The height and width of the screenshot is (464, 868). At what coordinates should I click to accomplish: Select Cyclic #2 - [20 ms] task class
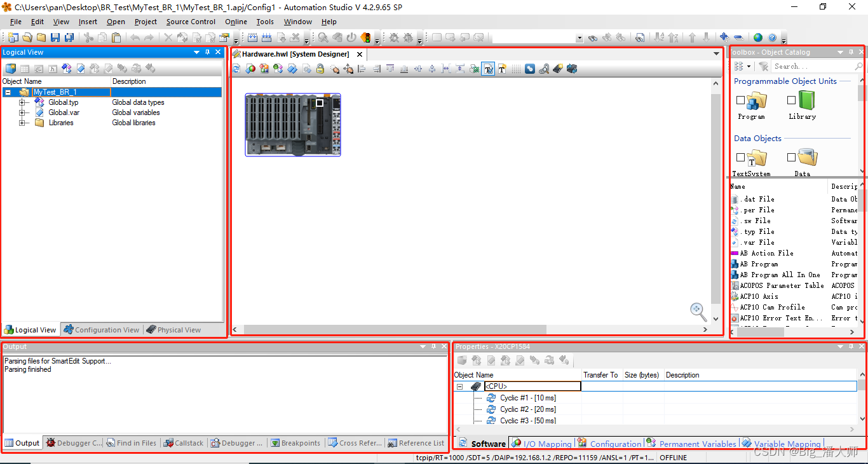(x=527, y=409)
